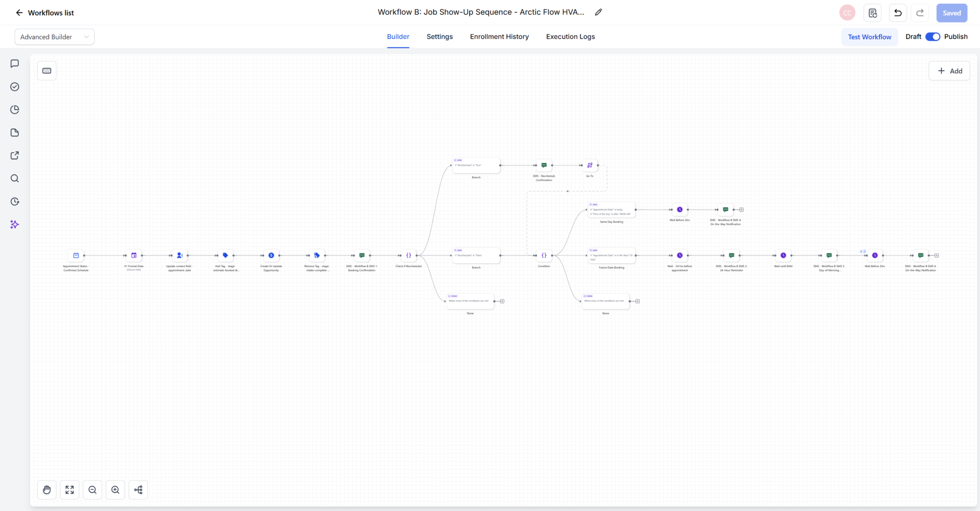This screenshot has height=511, width=980.
Task: Select the hand pan tool
Action: 47,490
